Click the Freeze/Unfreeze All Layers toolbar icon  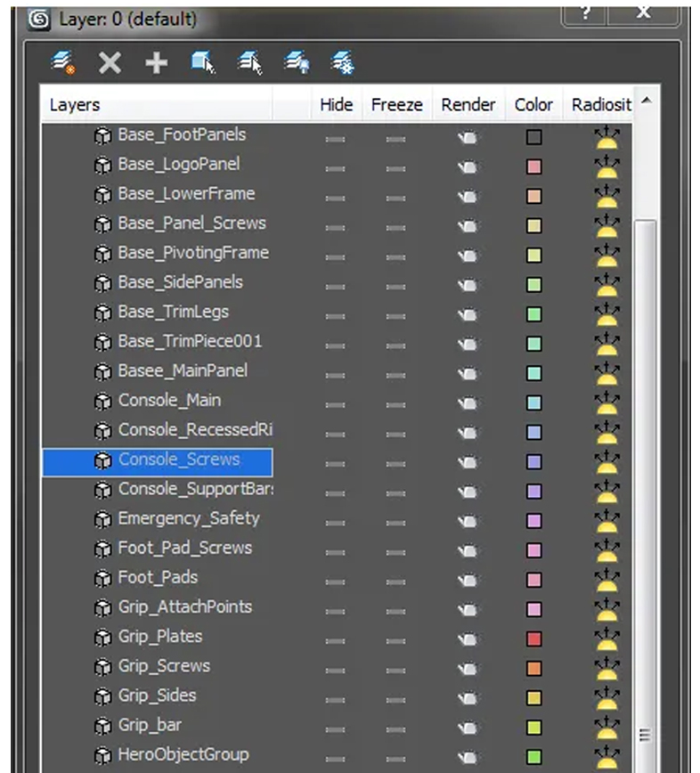pyautogui.click(x=343, y=62)
